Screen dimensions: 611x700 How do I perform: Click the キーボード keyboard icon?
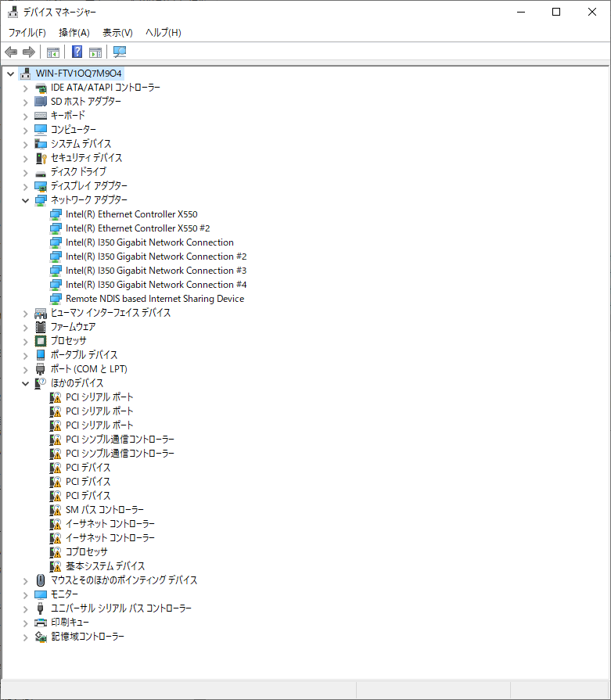tap(41, 116)
